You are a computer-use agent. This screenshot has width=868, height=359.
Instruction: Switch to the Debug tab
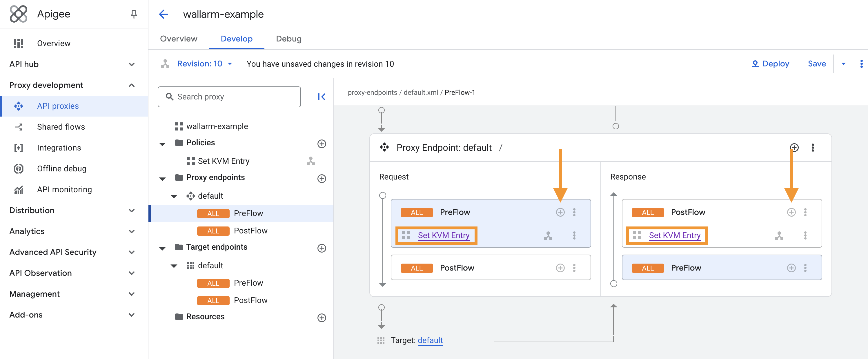[x=288, y=39]
